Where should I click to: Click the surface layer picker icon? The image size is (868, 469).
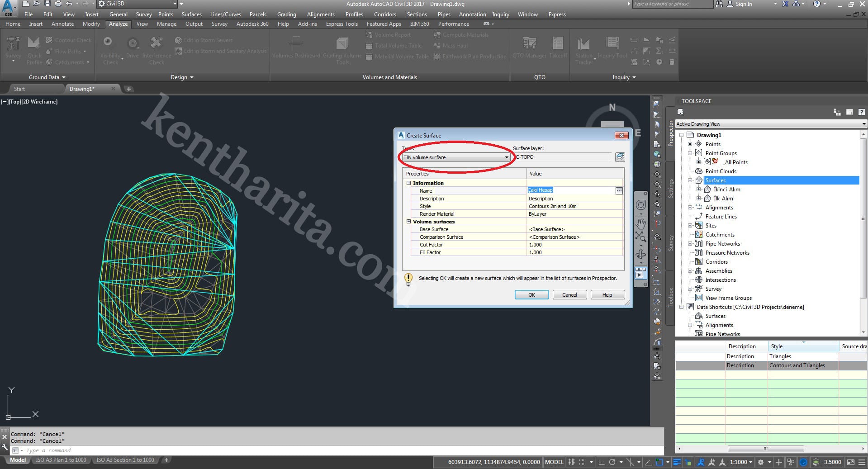pyautogui.click(x=620, y=157)
